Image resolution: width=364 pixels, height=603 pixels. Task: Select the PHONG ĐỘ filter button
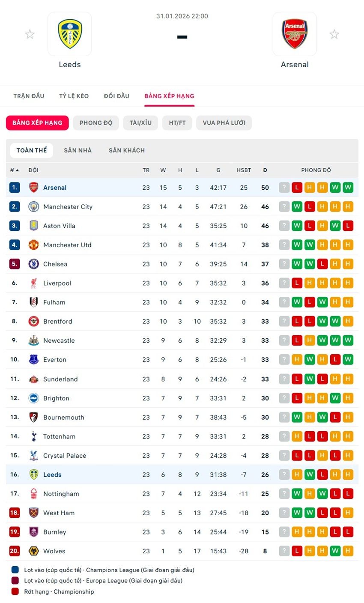coord(96,123)
